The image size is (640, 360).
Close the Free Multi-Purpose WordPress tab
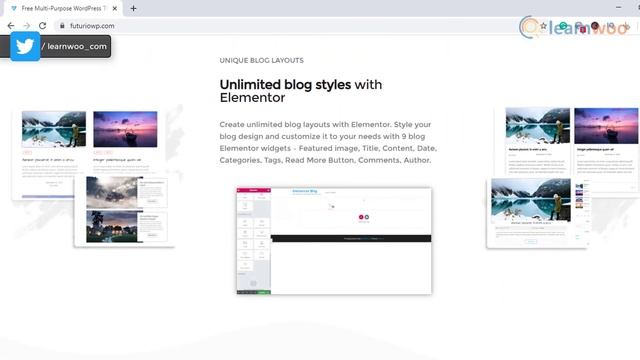[x=115, y=8]
